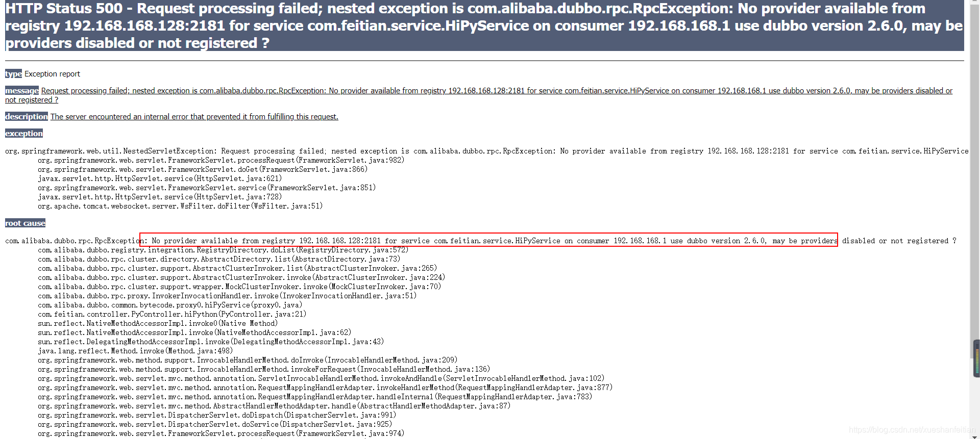980x439 pixels.
Task: Click 'NativeMethodAccessorImpl.invoke0(Native Method)' line
Action: [158, 323]
